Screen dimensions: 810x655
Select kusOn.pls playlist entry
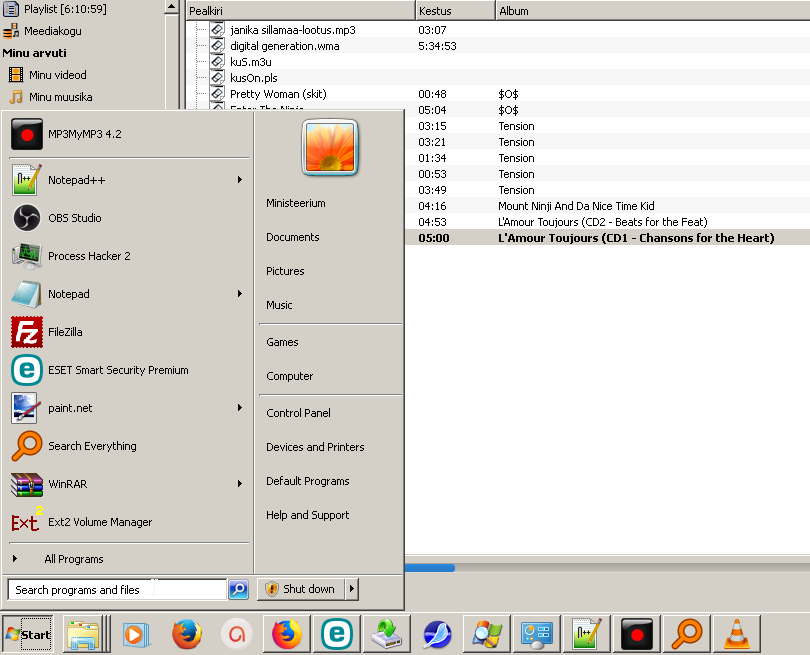click(254, 78)
